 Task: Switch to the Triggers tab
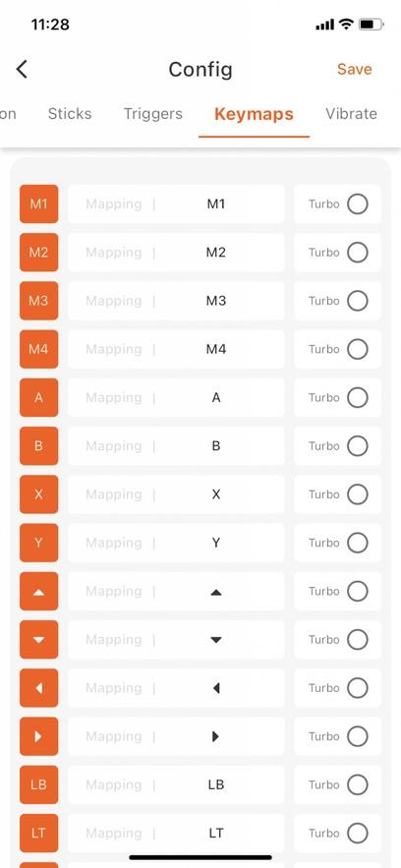point(153,114)
